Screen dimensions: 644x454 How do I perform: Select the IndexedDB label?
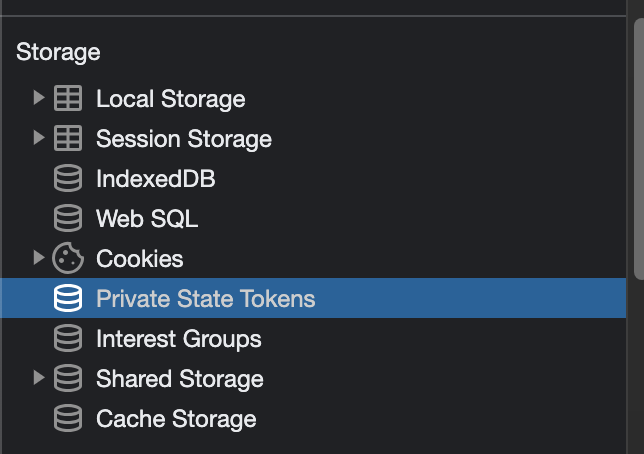click(155, 179)
